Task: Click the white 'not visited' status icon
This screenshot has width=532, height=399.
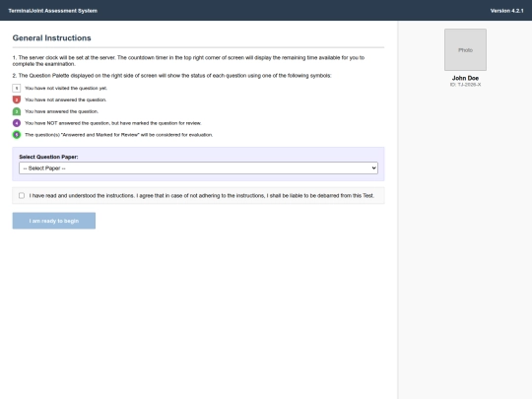Action: 17,89
